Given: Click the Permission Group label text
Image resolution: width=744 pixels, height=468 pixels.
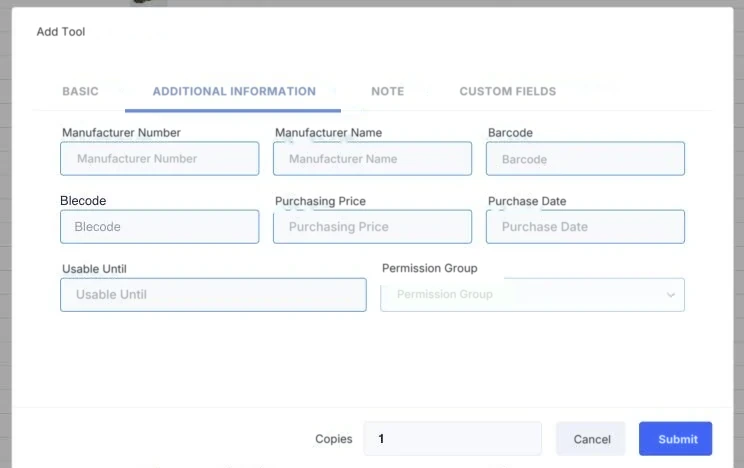Looking at the screenshot, I should pos(429,268).
